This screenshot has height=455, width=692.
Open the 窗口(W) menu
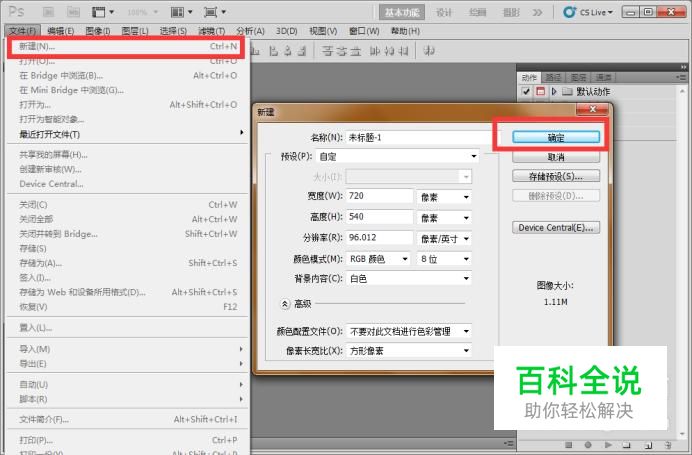point(364,31)
